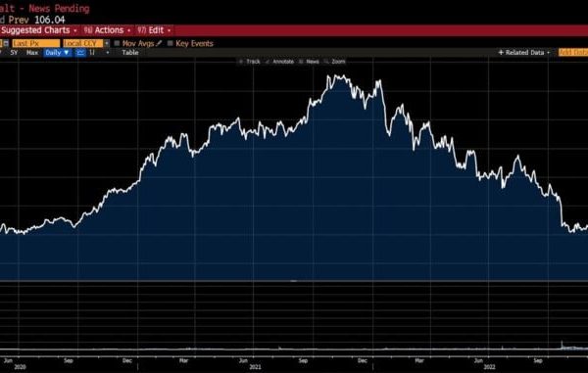
Task: Click the Last Px field
Action: [x=35, y=43]
